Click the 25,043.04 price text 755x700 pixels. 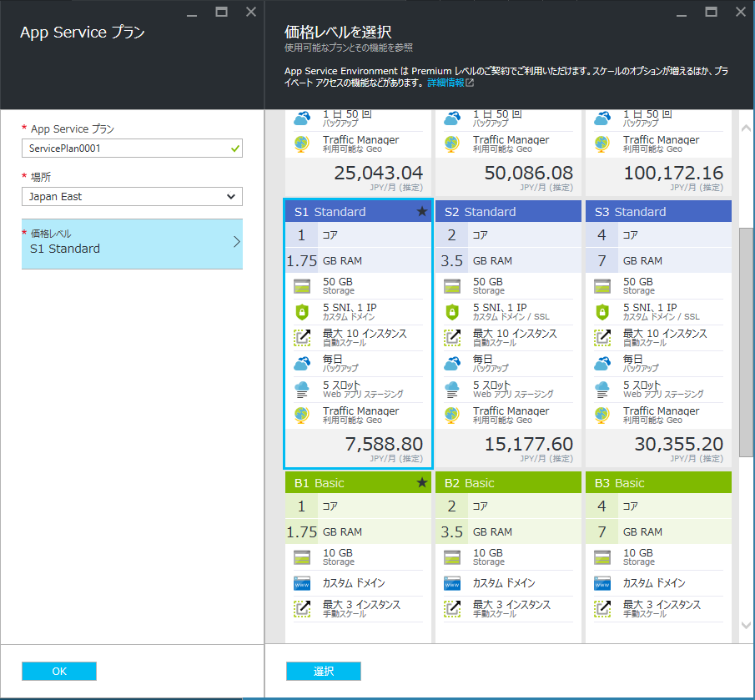tap(379, 173)
